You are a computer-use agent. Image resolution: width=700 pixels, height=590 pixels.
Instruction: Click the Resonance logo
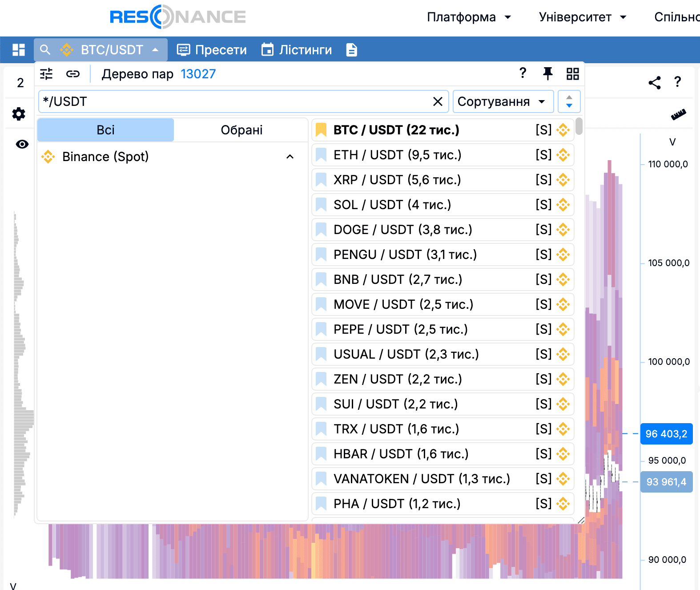(177, 17)
